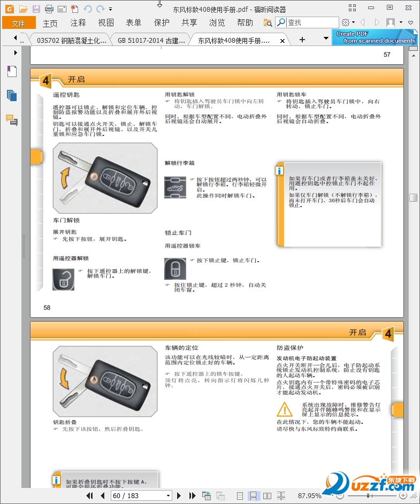Go to the previous page
The image size is (420, 504).
103,495
